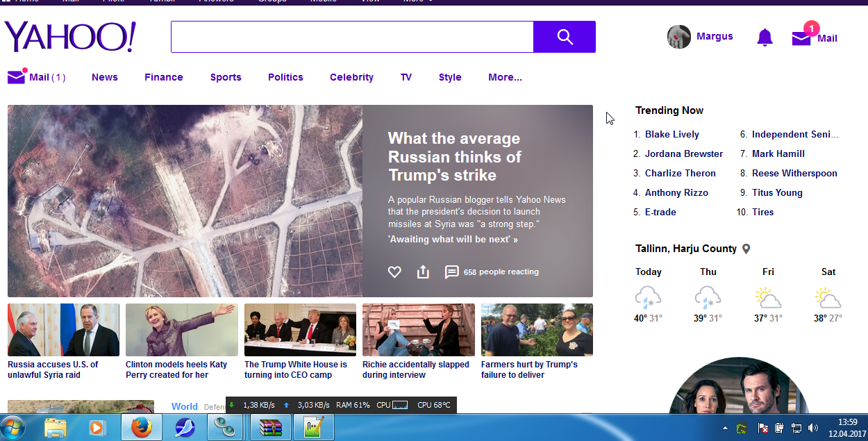
Task: Click the heart icon on the featured story
Action: (x=394, y=272)
